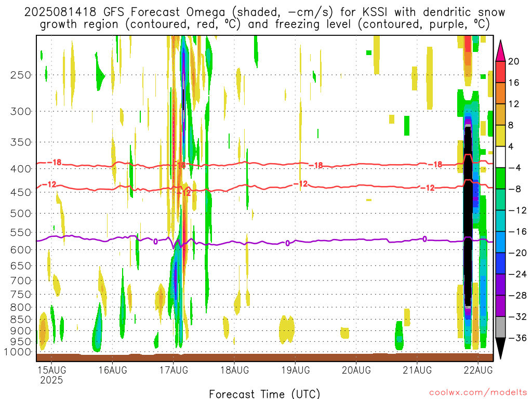Select the cyan -16 to -12 colorbar segment
The height and width of the screenshot is (399, 532).
click(500, 221)
